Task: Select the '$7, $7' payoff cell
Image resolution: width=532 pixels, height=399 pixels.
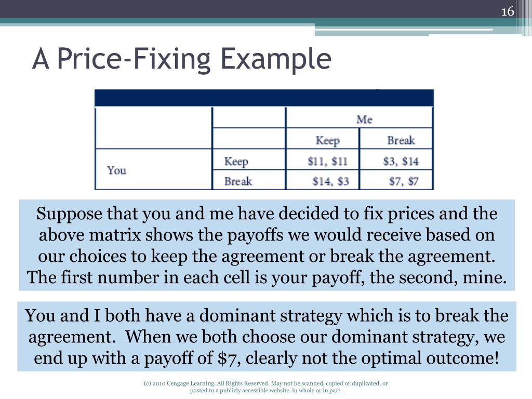Action: click(x=396, y=180)
